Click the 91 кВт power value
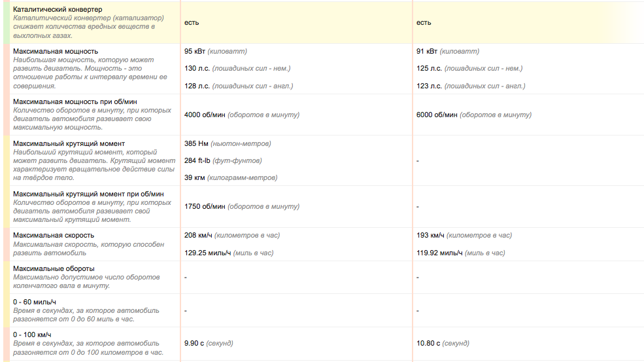The image size is (644, 362). click(427, 51)
